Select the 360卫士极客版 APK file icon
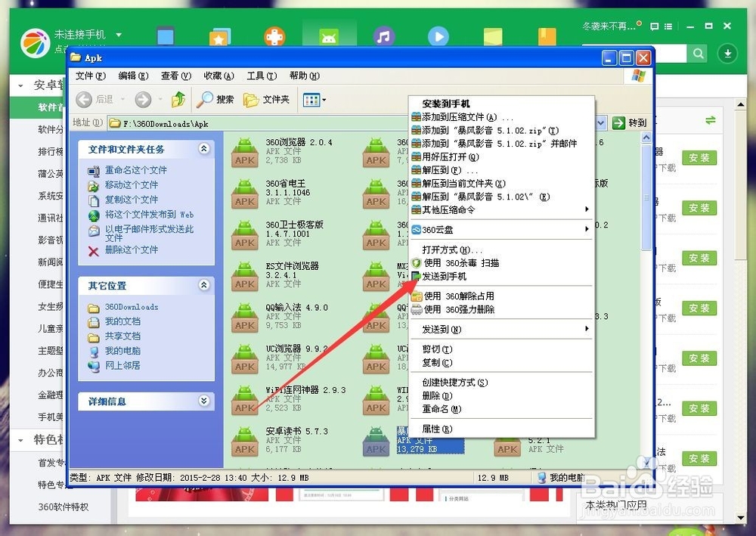Screen dimensions: 756x536 [x=245, y=234]
